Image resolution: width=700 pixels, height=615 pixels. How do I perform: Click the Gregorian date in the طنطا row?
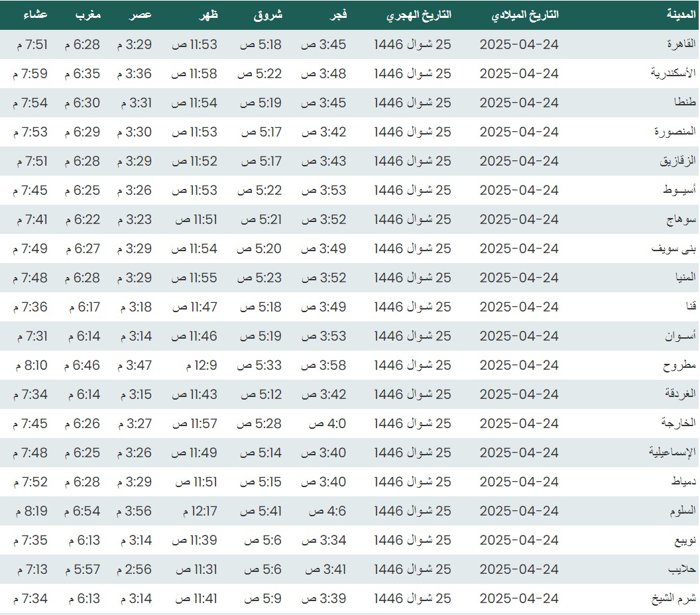tap(519, 103)
